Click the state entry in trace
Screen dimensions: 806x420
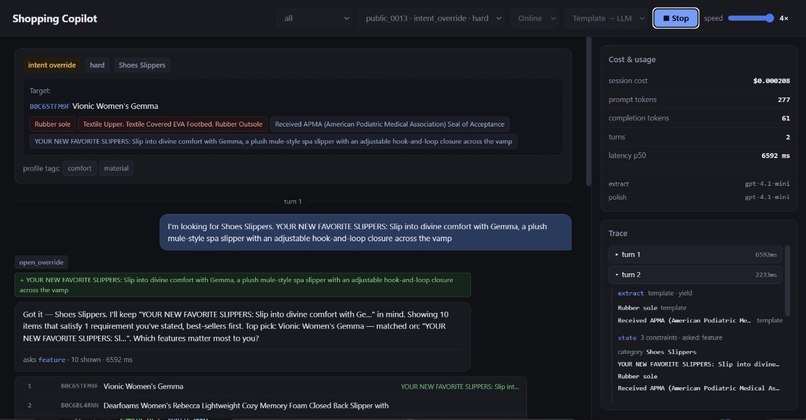pyautogui.click(x=627, y=338)
